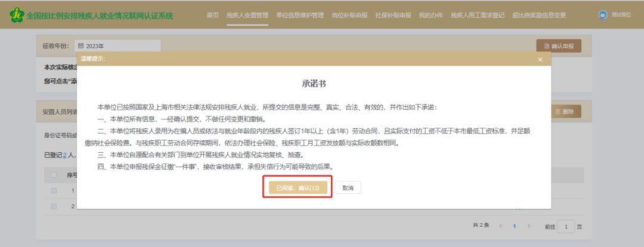Toggle the select-all checkbox in table header

pyautogui.click(x=54, y=175)
